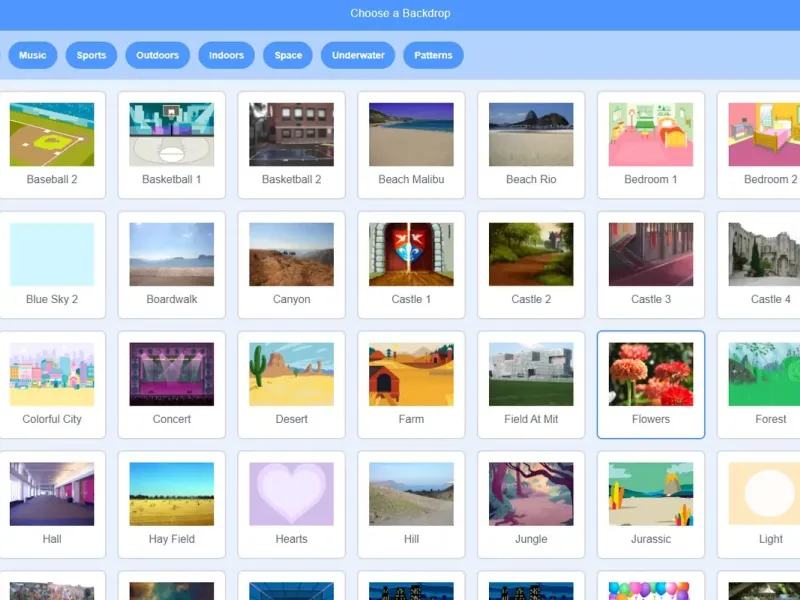The width and height of the screenshot is (800, 600).
Task: Pick the Castle 3 backdrop
Action: (651, 265)
